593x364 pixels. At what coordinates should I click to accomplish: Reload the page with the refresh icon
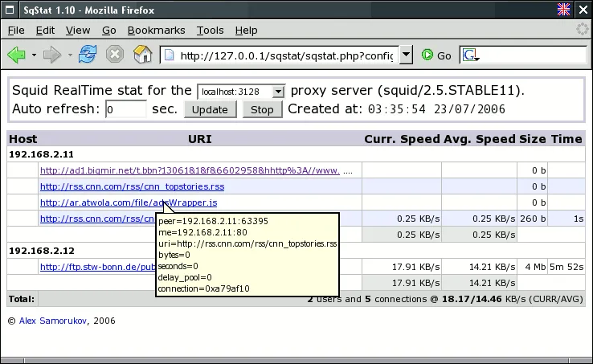[88, 55]
